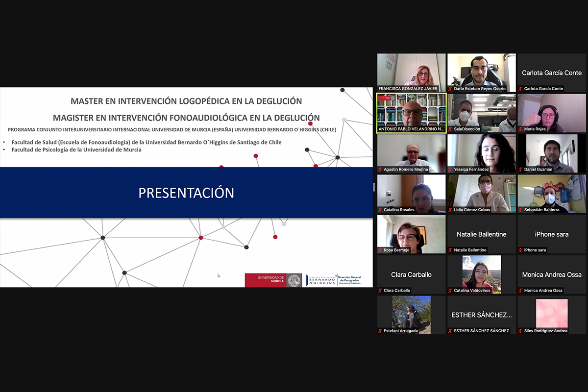Click the muted mic icon for Daniel Guzmán
The width and height of the screenshot is (588, 392).
(521, 170)
